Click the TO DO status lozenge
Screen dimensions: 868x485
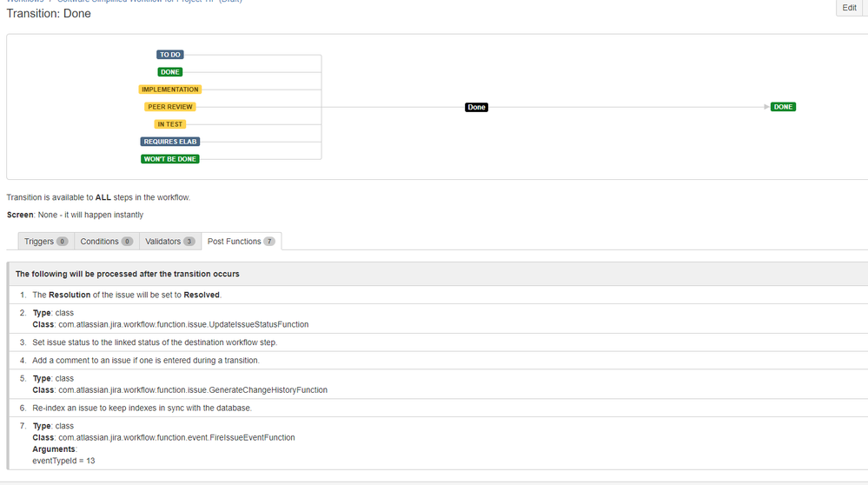pyautogui.click(x=170, y=55)
